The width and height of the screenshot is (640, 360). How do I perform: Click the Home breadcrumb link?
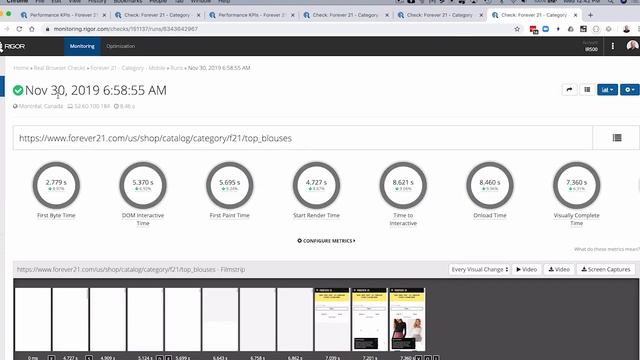21,68
